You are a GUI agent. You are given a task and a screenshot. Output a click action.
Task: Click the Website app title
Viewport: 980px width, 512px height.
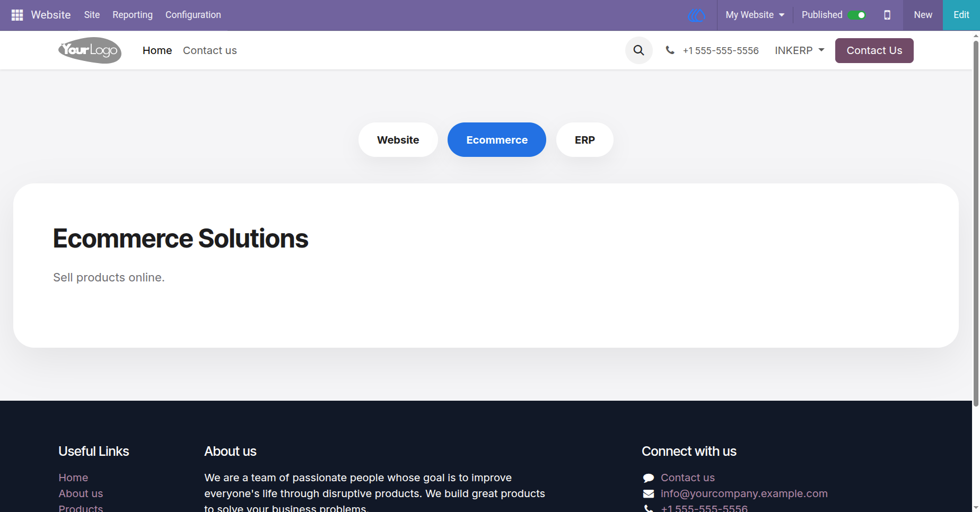click(x=51, y=15)
